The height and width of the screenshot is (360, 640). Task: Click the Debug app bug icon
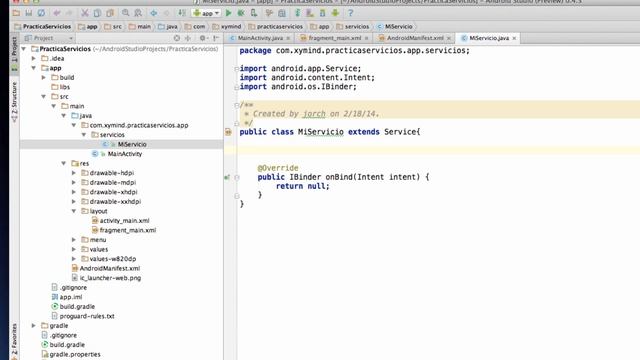coord(241,13)
